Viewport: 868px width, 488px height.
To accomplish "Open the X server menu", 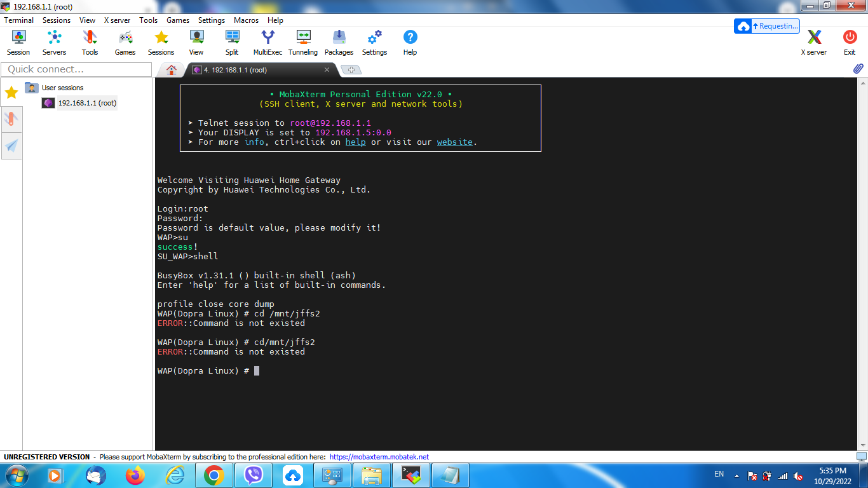I will tap(118, 20).
